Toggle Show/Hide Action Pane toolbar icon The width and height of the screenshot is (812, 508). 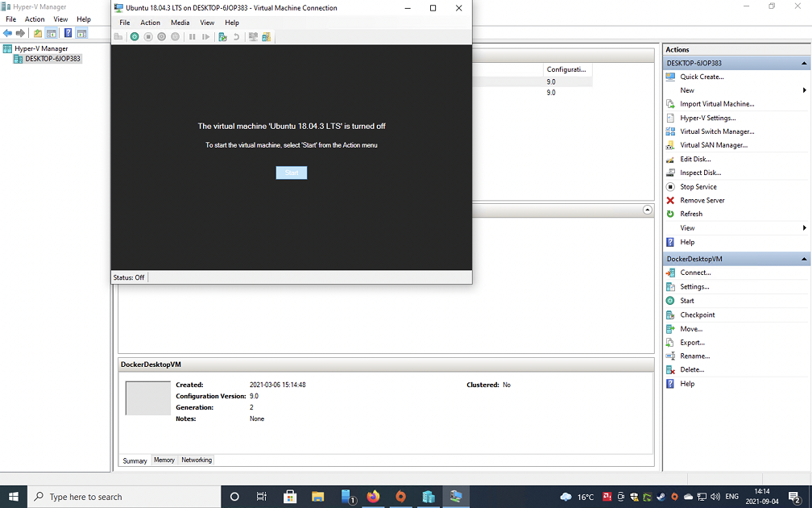[81, 33]
